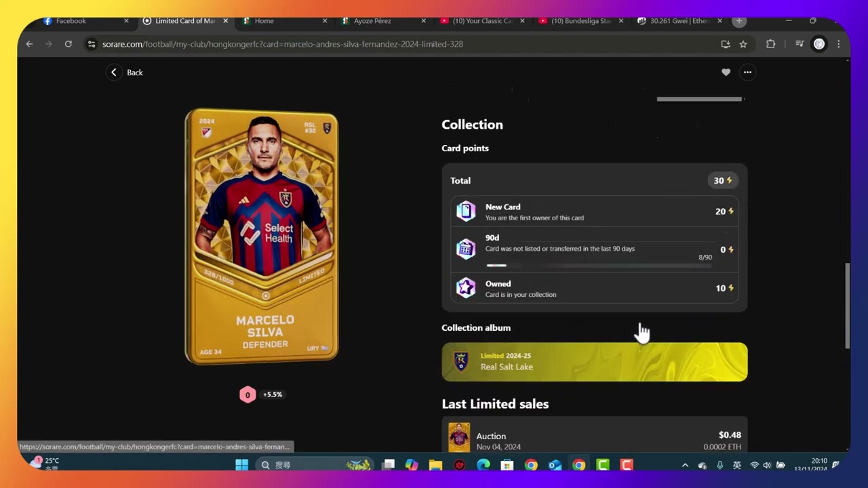
Task: Open the Windows Start menu
Action: tap(241, 465)
